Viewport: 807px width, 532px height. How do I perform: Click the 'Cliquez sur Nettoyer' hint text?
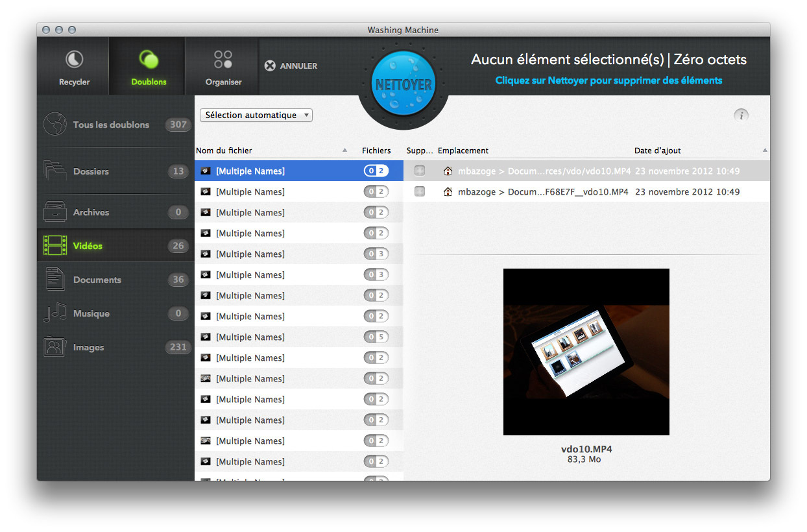coord(608,80)
